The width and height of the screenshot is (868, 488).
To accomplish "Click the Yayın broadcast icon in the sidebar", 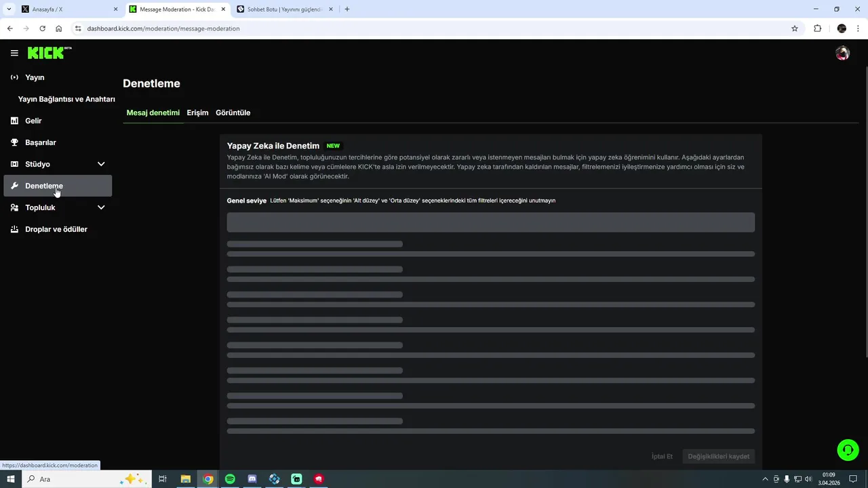I will (x=14, y=77).
